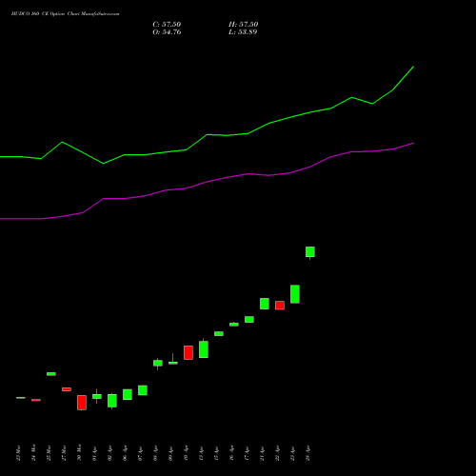Click the green candlestick above 07 Apr
This screenshot has width=476, height=476.
tap(143, 390)
